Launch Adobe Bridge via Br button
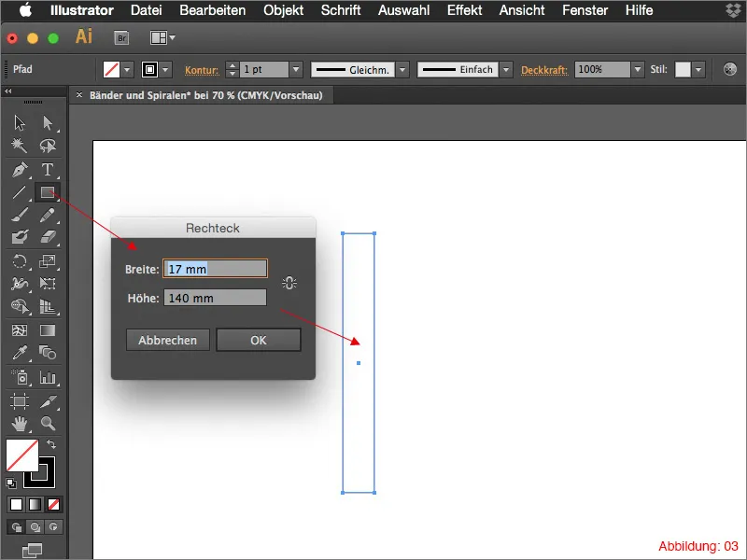This screenshot has height=560, width=747. [x=122, y=37]
